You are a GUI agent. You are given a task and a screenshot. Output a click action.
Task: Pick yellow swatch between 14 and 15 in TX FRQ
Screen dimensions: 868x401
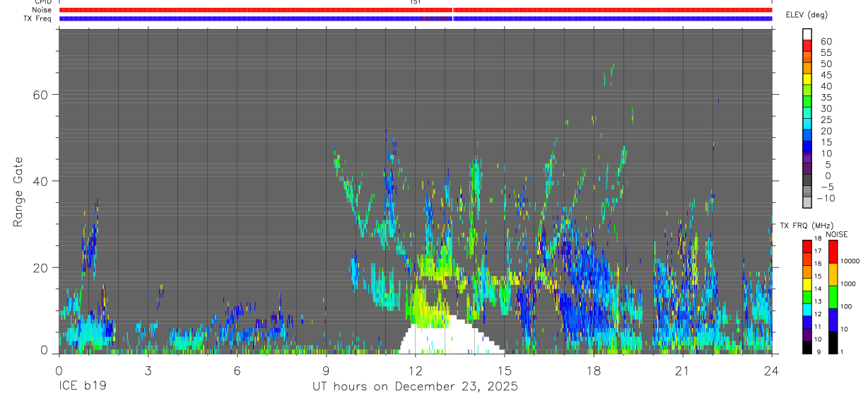807,284
